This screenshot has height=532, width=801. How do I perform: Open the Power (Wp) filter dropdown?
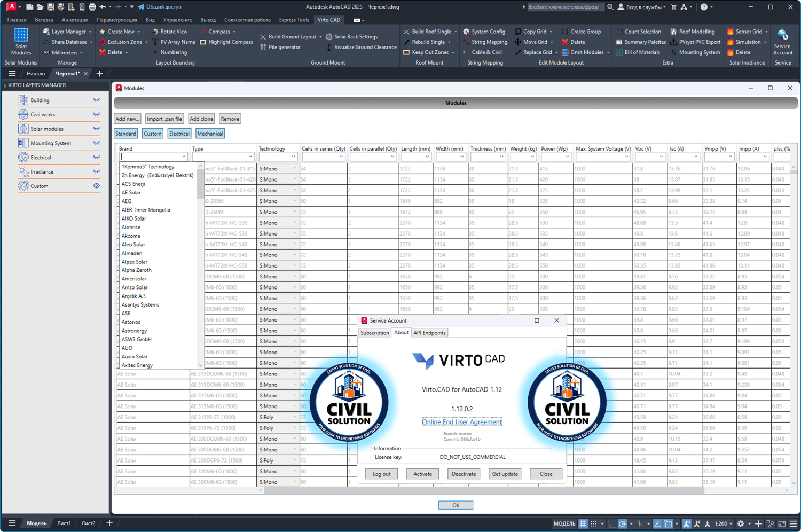[567, 157]
